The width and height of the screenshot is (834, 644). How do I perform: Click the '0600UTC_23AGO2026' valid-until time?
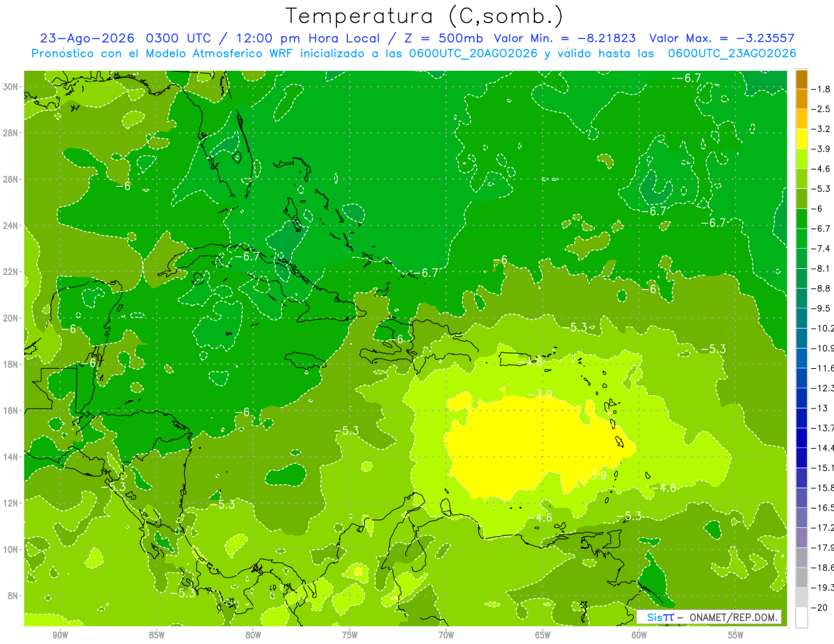point(732,53)
